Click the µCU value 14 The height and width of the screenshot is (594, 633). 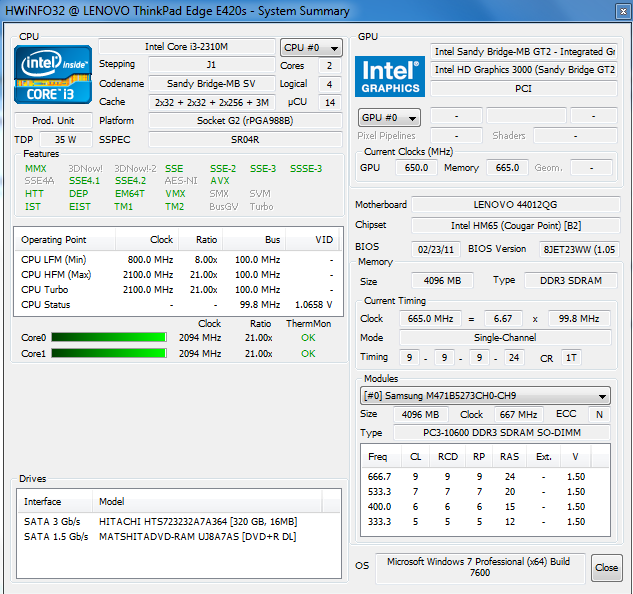click(330, 102)
